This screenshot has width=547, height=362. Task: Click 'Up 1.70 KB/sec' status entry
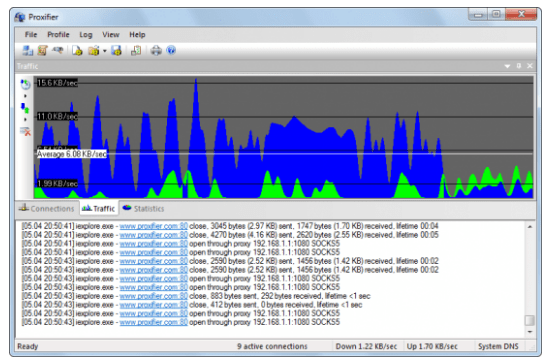pyautogui.click(x=432, y=346)
